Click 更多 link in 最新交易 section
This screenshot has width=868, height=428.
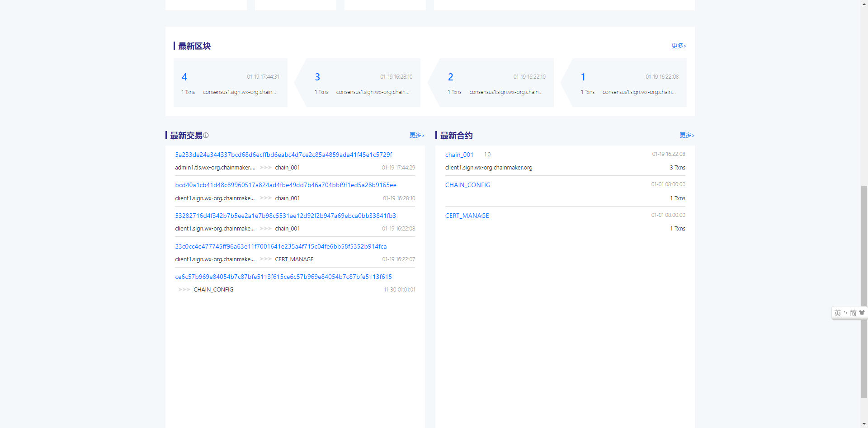click(x=417, y=135)
